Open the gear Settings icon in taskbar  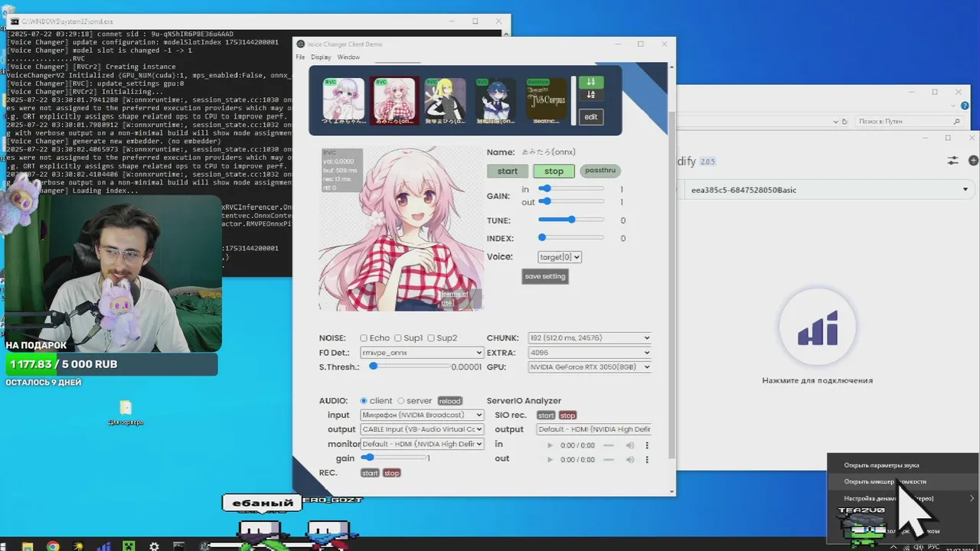[154, 546]
